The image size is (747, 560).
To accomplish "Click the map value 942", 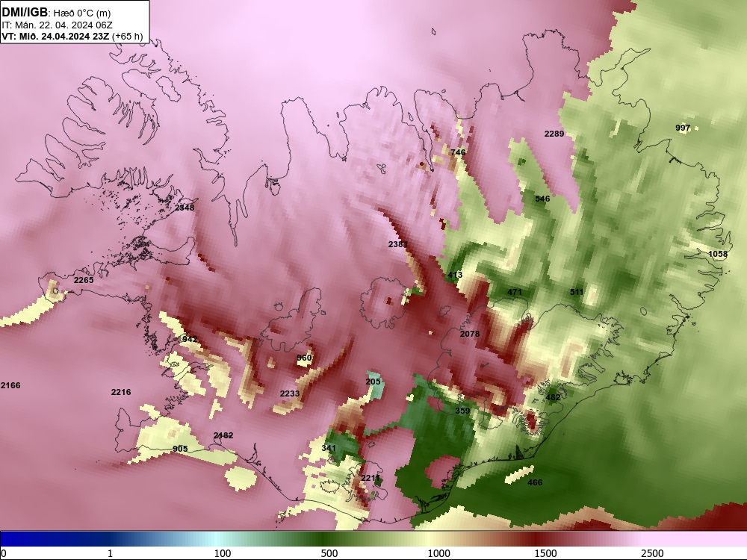I will 190,339.
